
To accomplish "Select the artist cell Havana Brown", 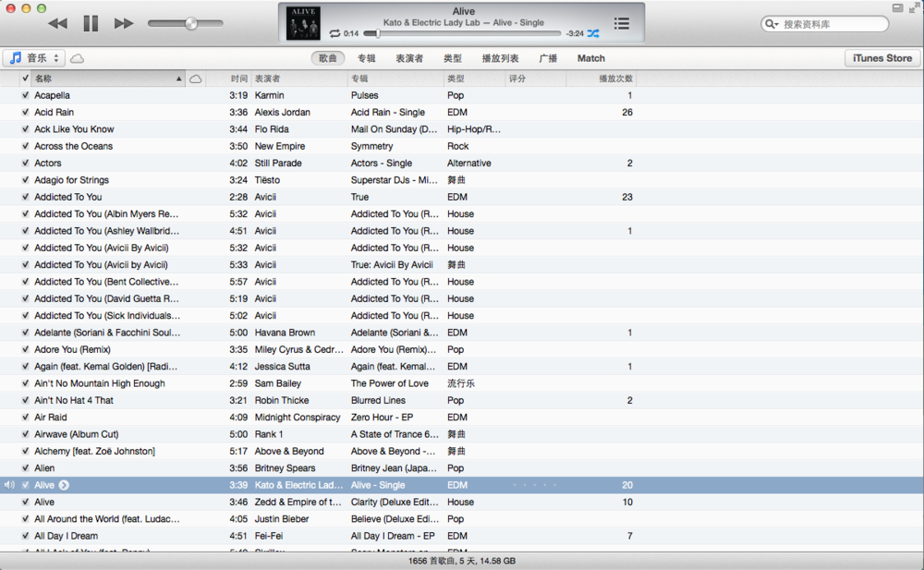I will coord(285,333).
